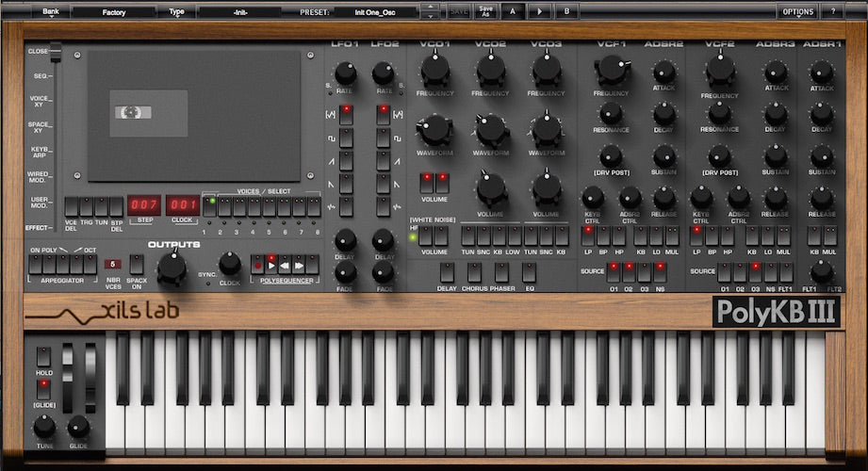Click the Save As button
868x471 pixels.
coord(485,11)
